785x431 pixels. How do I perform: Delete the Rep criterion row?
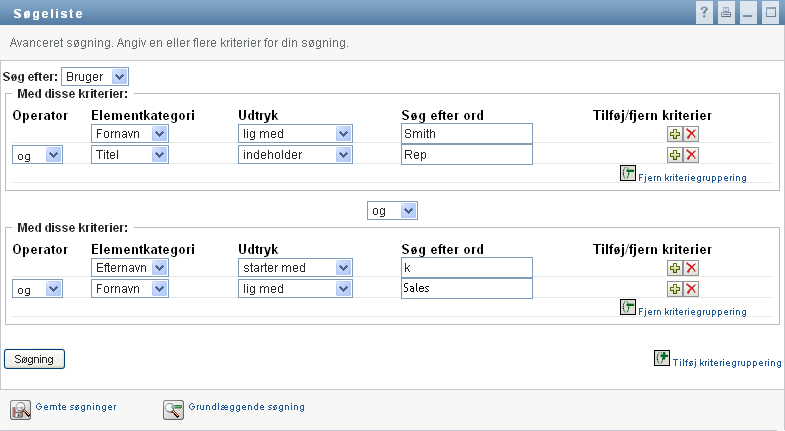[691, 154]
